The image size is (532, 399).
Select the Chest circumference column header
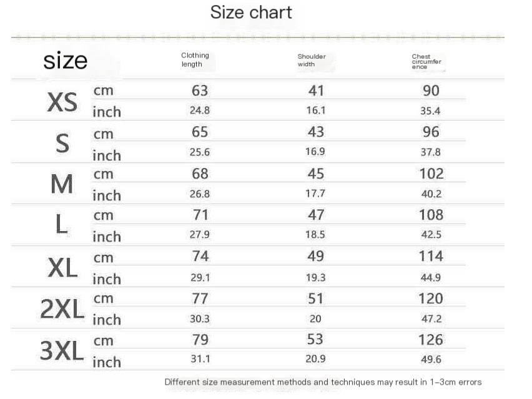pos(426,61)
